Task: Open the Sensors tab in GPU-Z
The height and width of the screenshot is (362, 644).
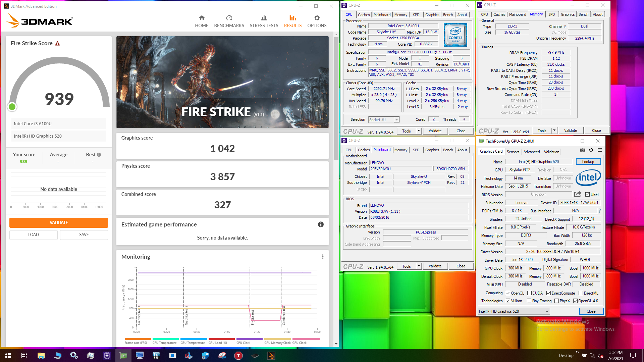Action: tap(513, 152)
